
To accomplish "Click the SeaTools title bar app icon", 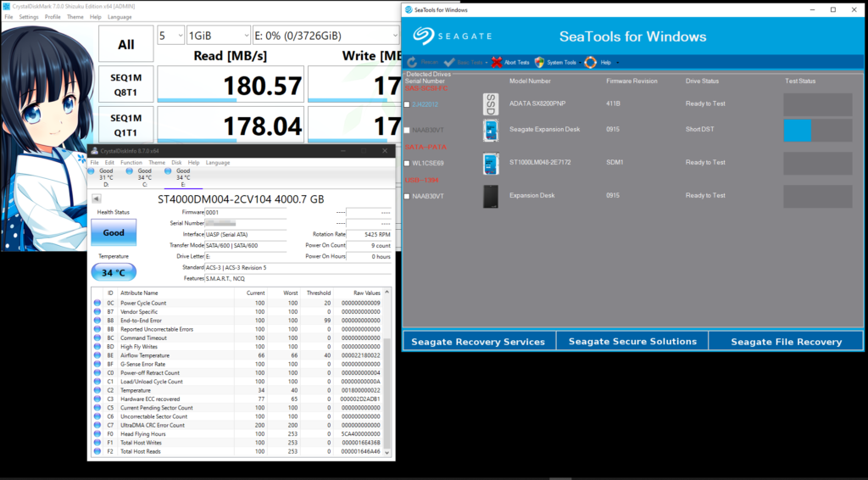I will (409, 9).
